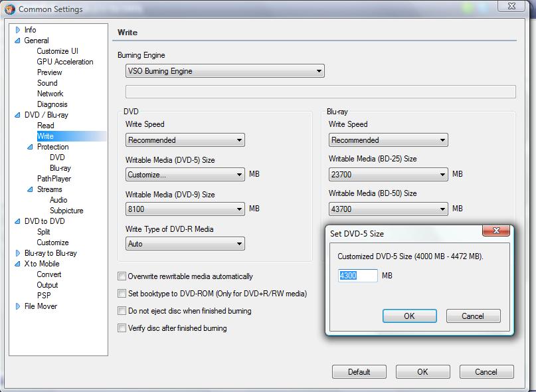536x392 pixels.
Task: Click the Default button
Action: 359,371
